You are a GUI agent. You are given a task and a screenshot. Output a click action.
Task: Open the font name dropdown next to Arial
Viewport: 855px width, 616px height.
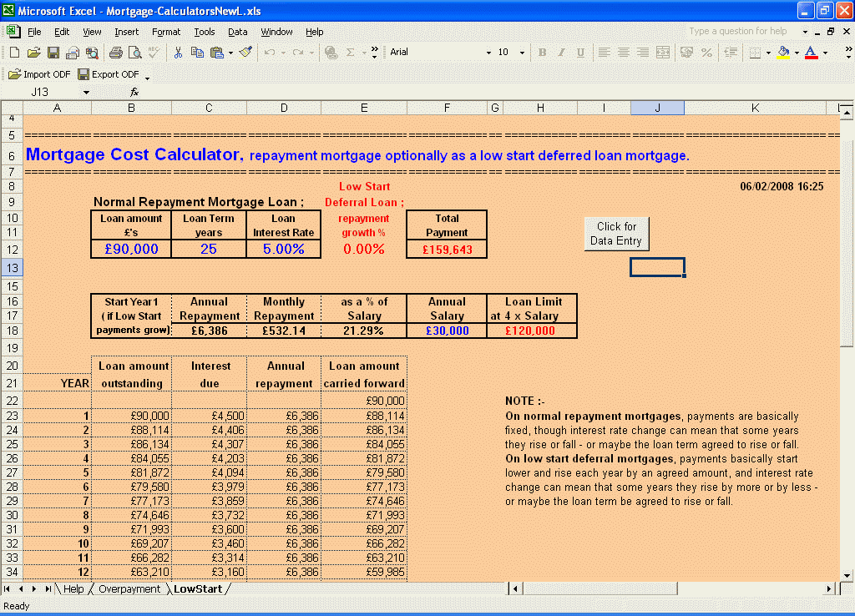click(x=488, y=53)
